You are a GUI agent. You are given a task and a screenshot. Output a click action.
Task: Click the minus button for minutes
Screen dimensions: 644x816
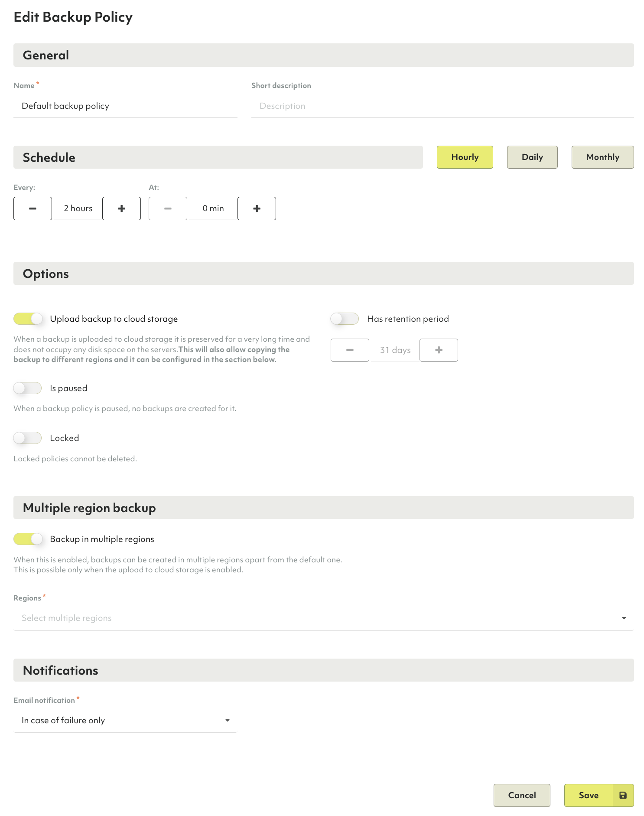pos(168,209)
